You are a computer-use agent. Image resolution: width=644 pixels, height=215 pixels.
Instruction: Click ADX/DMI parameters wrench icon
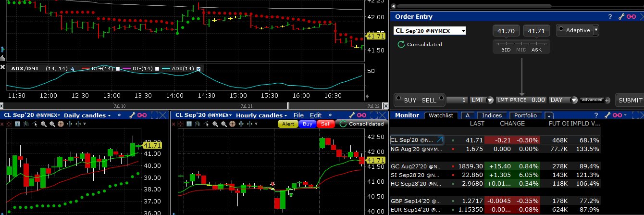click(x=72, y=69)
